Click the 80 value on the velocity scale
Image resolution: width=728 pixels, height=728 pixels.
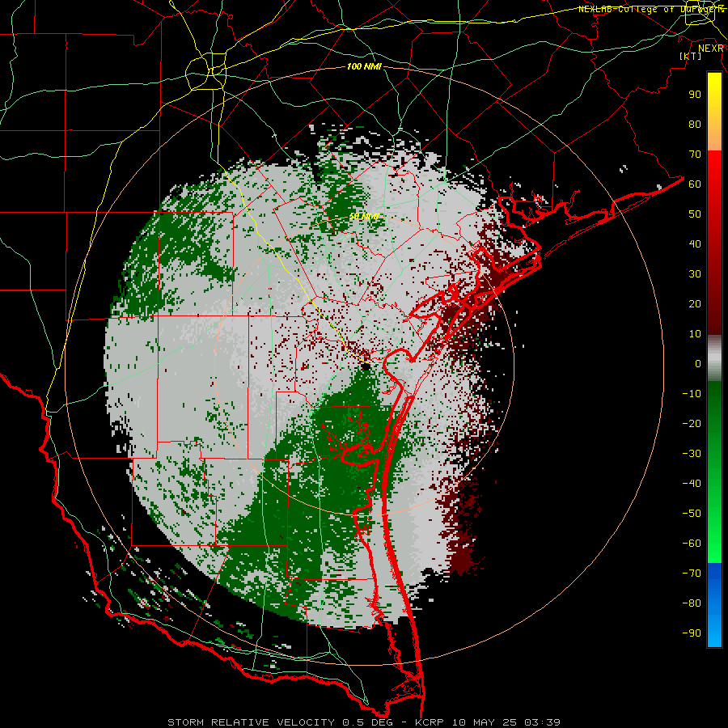[695, 125]
